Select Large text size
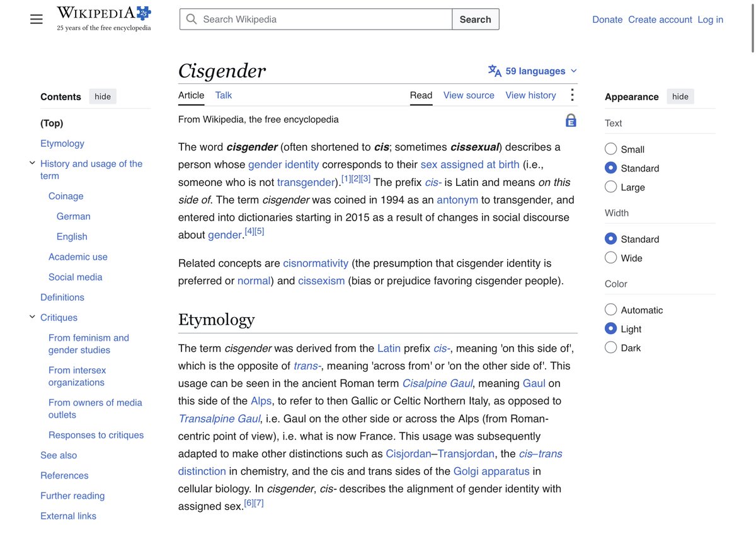 pyautogui.click(x=610, y=187)
